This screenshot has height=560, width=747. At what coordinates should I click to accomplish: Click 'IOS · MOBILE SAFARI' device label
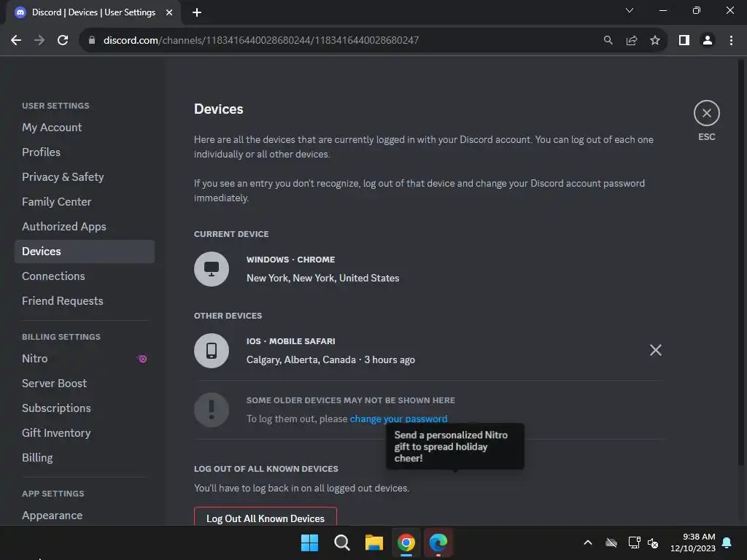click(290, 341)
